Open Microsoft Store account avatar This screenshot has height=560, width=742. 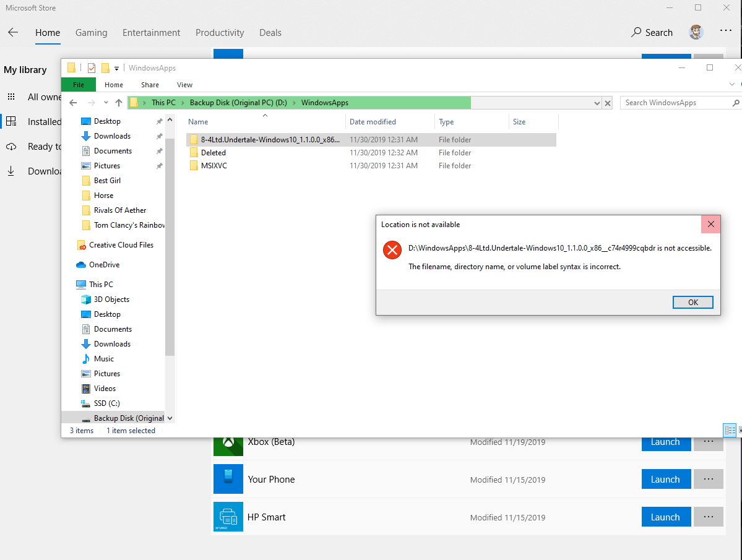coord(696,32)
